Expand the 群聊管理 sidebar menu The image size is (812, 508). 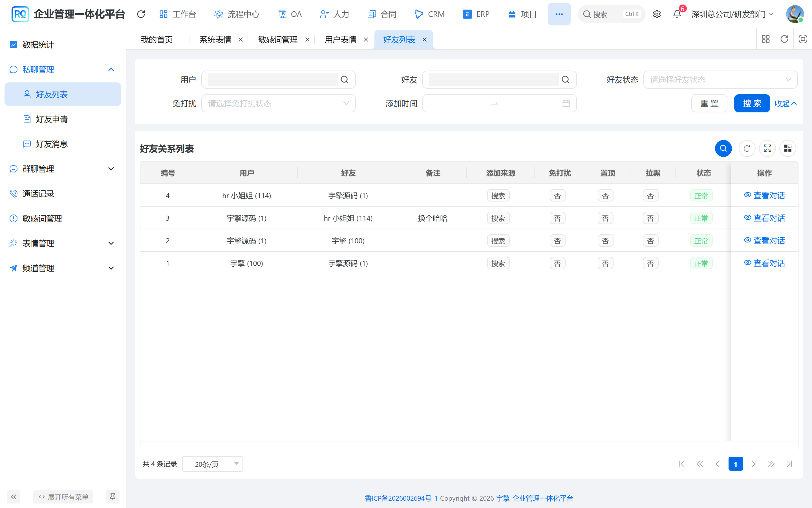point(63,169)
